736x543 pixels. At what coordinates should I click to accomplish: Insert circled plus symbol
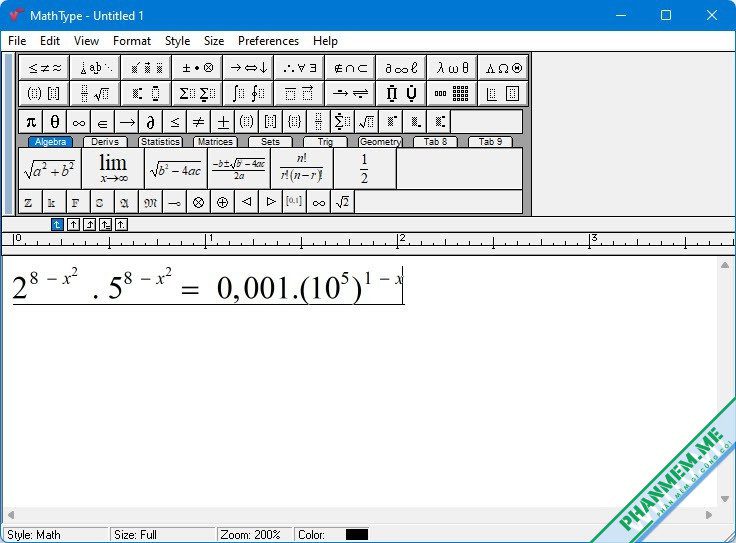click(222, 202)
